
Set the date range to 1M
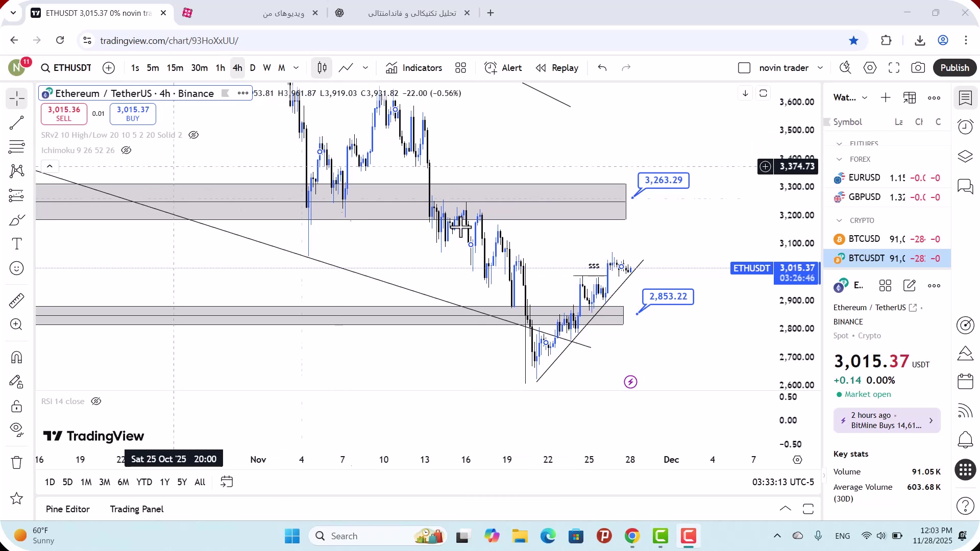tap(86, 482)
